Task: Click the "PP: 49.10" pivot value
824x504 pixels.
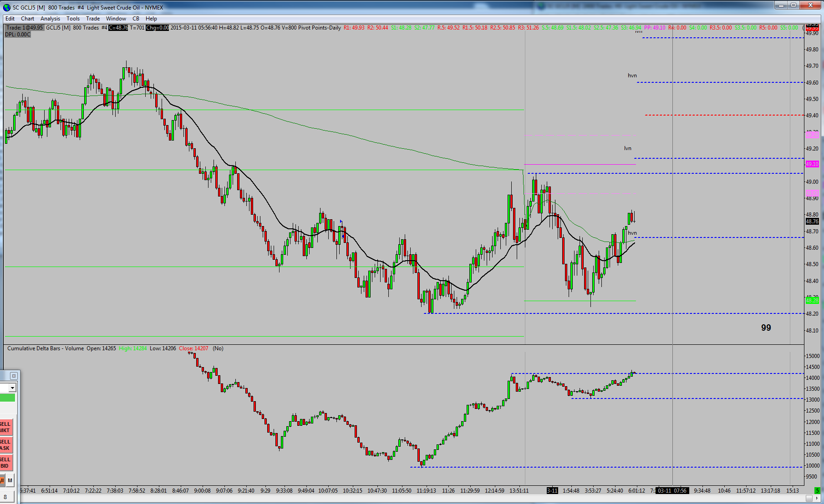Action: (x=655, y=28)
